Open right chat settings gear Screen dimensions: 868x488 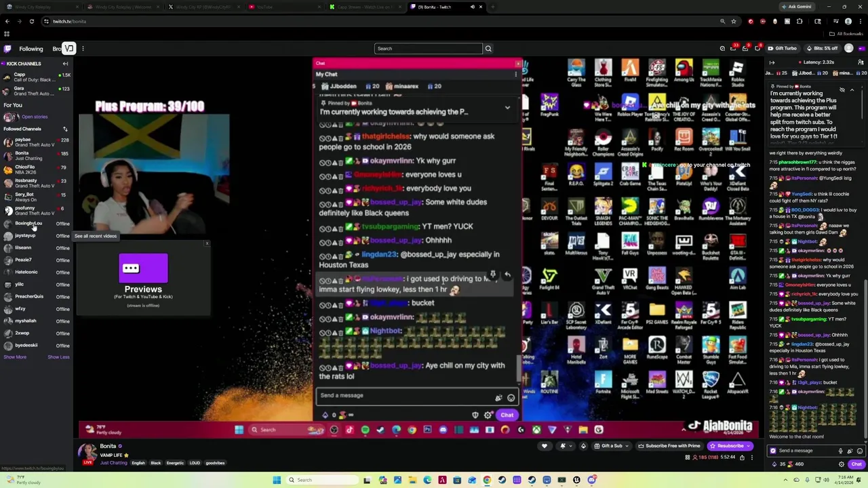pyautogui.click(x=842, y=464)
